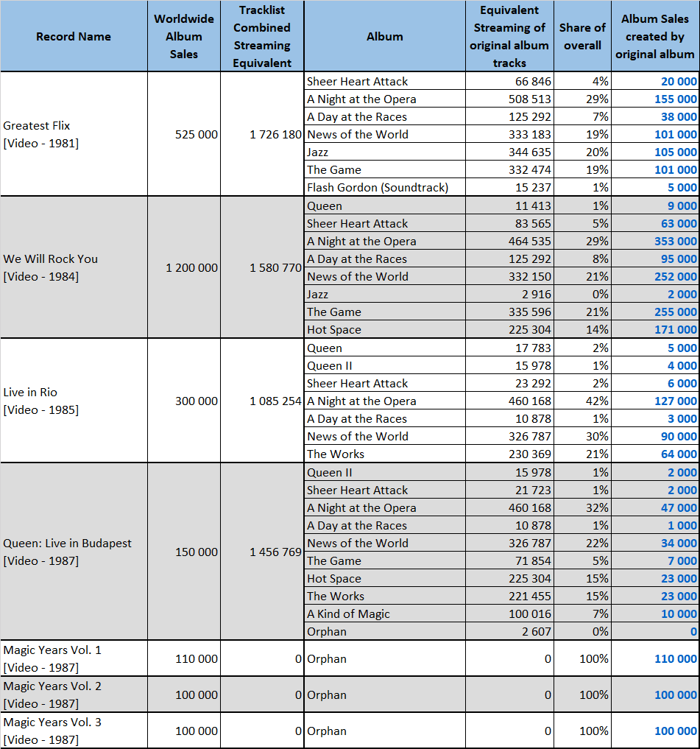Select the streaming value '100 016'
Screen dimensions: 700x749
point(529,614)
